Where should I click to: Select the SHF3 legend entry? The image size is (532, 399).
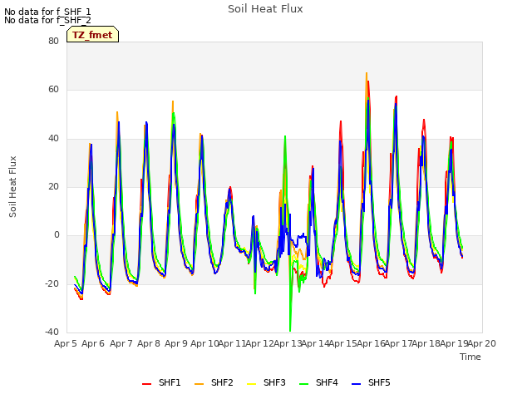(266, 382)
